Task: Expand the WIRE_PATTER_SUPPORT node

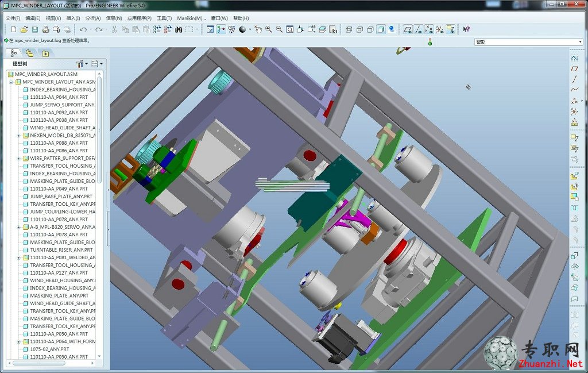Action: pyautogui.click(x=18, y=159)
